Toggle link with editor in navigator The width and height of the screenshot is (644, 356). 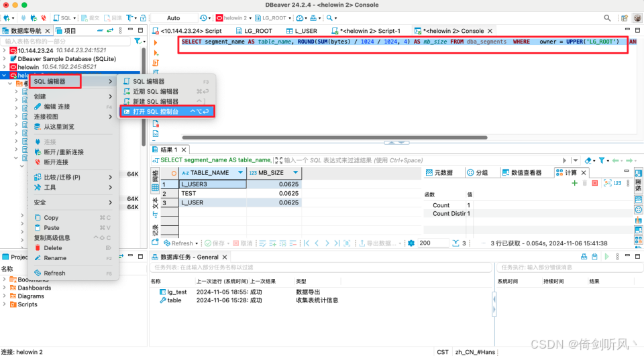110,31
